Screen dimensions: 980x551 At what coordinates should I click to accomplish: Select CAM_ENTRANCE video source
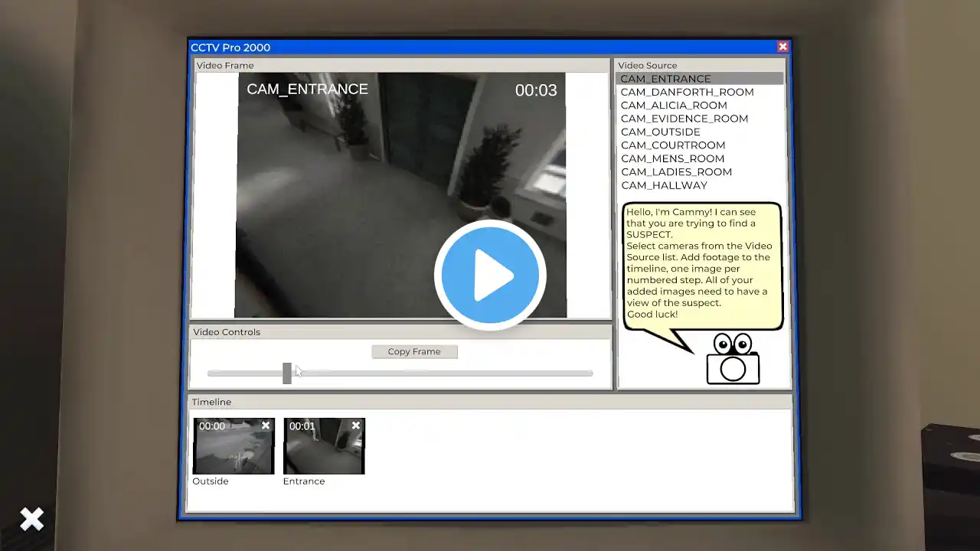click(x=700, y=79)
